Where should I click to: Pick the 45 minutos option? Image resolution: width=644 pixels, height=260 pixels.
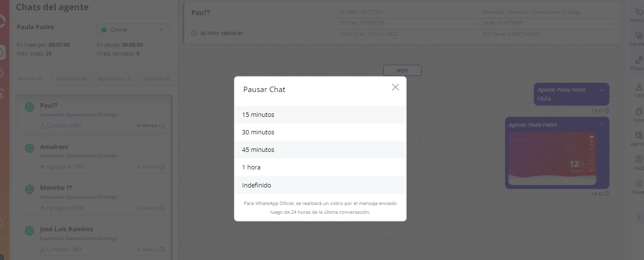320,150
